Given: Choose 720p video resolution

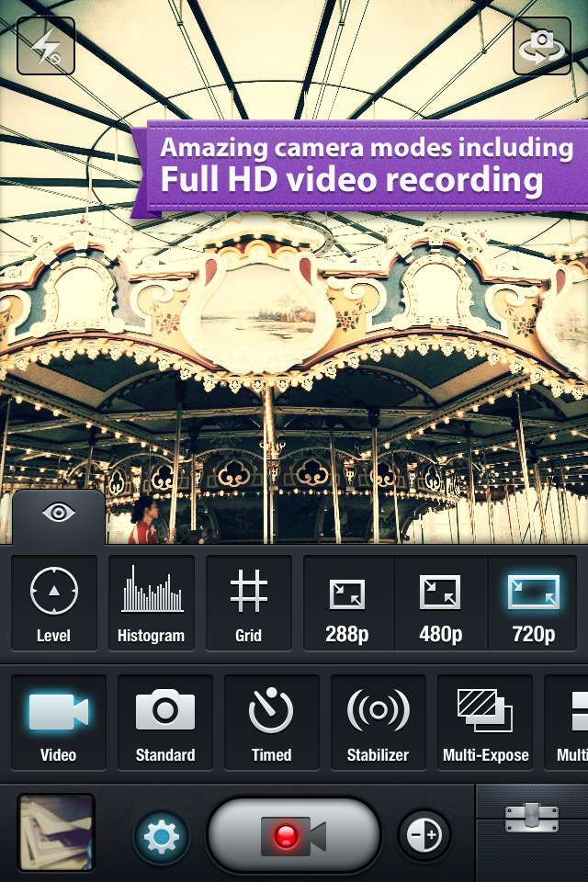Looking at the screenshot, I should click(533, 603).
